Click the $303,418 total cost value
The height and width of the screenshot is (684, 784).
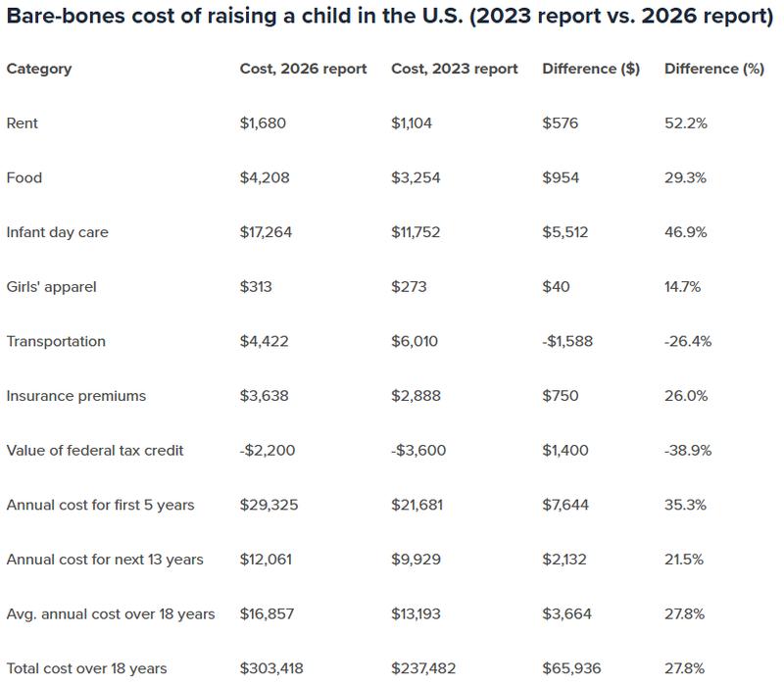pyautogui.click(x=271, y=668)
